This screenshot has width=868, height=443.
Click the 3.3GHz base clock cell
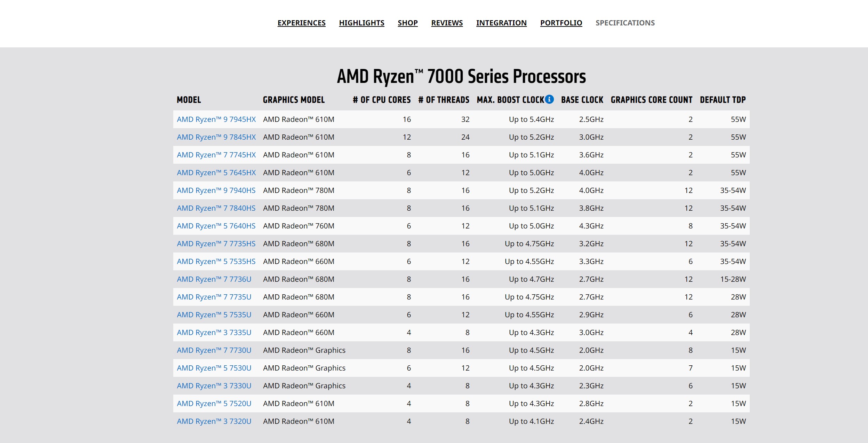click(x=591, y=262)
